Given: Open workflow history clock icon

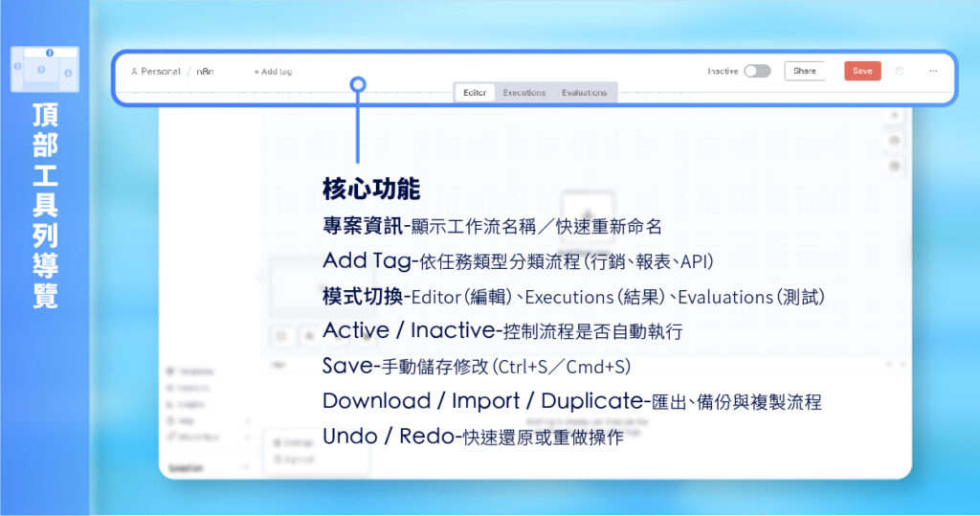Looking at the screenshot, I should [x=900, y=71].
